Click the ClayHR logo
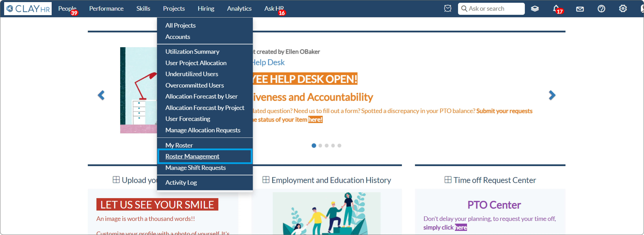This screenshot has height=235, width=644. 28,9
